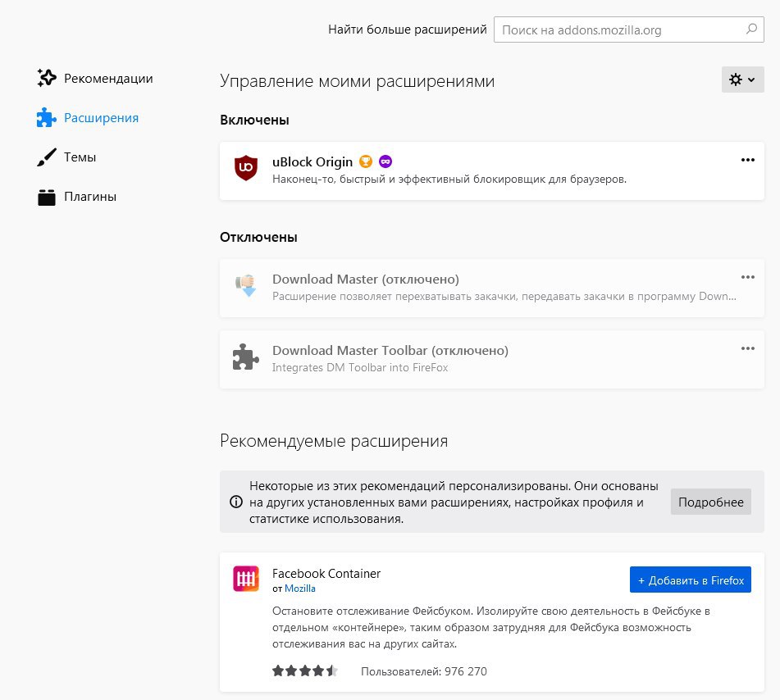Click the info circle icon in recommendation notice
This screenshot has width=780, height=700.
pyautogui.click(x=236, y=502)
